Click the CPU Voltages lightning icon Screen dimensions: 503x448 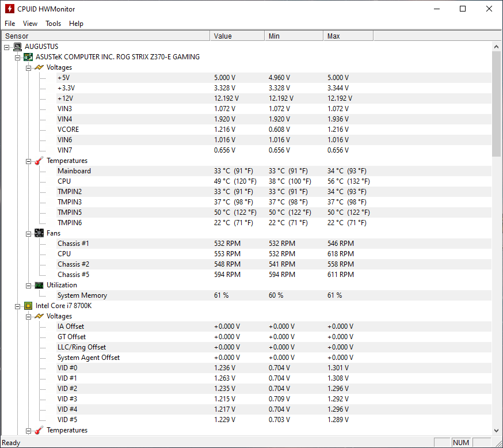point(39,316)
